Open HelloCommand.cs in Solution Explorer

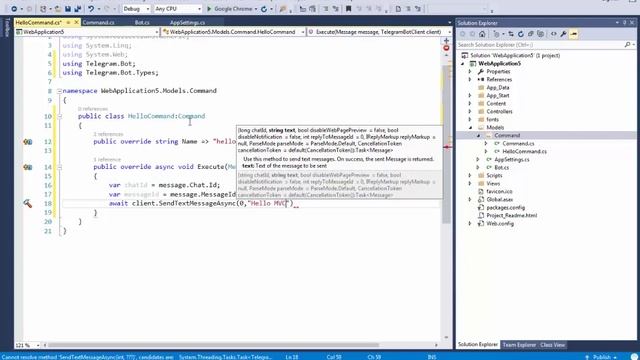click(524, 151)
